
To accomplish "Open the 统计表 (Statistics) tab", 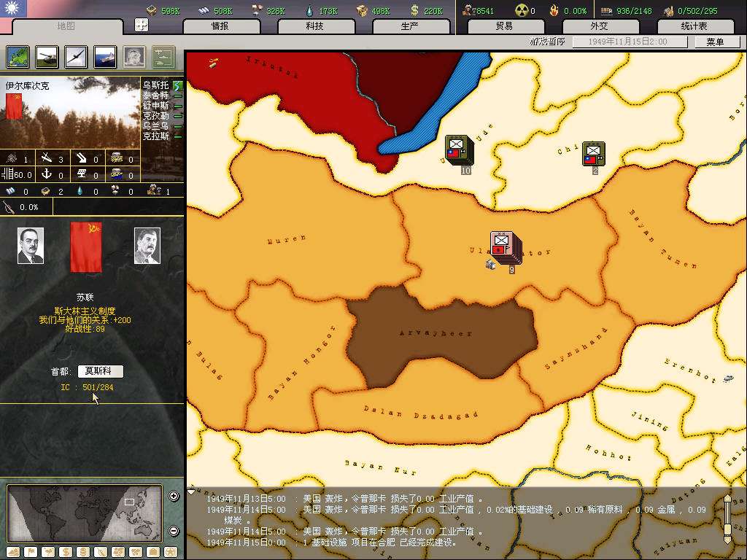I will click(x=694, y=26).
